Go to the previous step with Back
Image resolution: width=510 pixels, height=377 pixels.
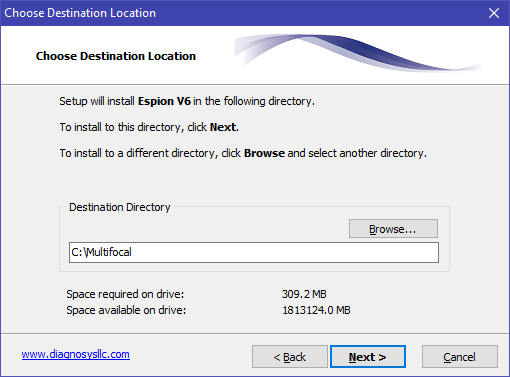(290, 357)
